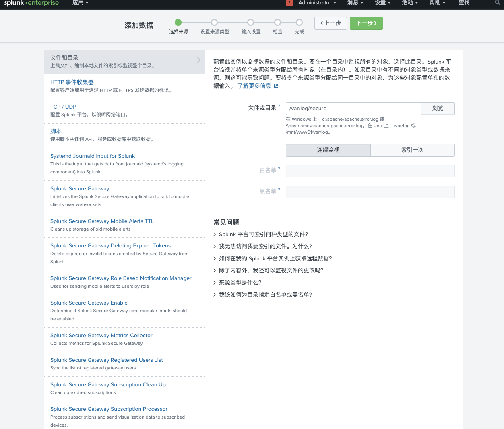Select the 索引一次 toggle option
This screenshot has height=429, width=504.
[x=413, y=150]
